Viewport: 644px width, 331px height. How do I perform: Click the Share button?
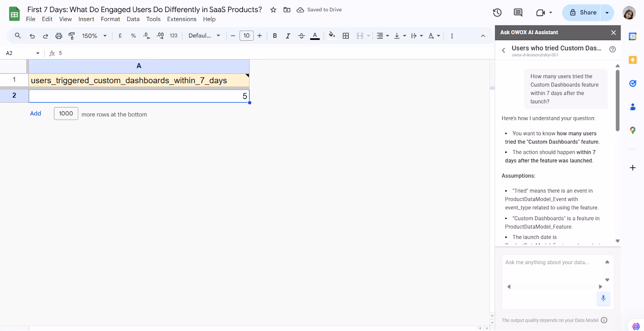pyautogui.click(x=582, y=12)
